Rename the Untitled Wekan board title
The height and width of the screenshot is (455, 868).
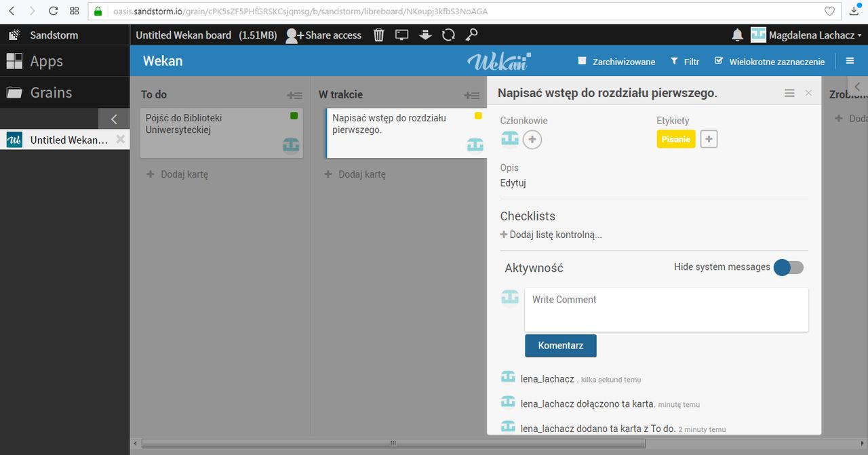tap(183, 35)
